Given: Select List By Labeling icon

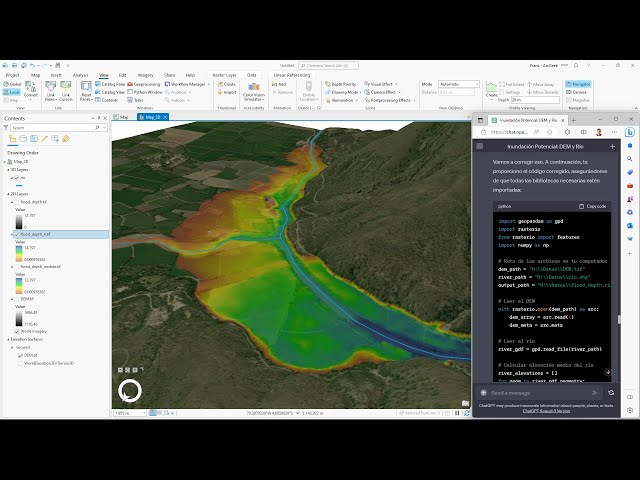Looking at the screenshot, I should [x=66, y=139].
